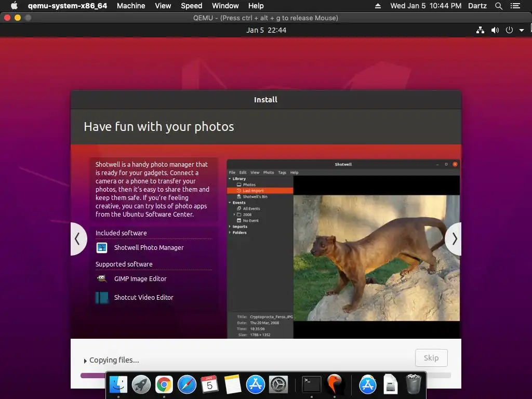Go to next installer slide
The height and width of the screenshot is (399, 532).
click(x=454, y=239)
